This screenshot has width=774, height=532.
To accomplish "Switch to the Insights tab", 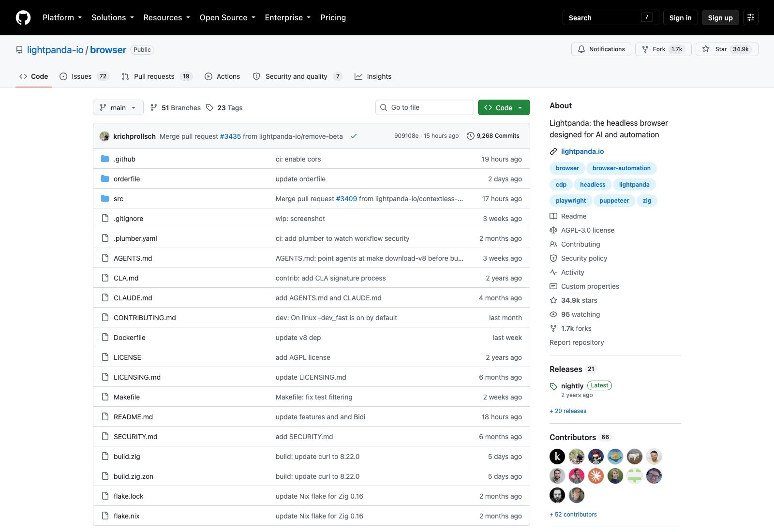I will tap(373, 76).
